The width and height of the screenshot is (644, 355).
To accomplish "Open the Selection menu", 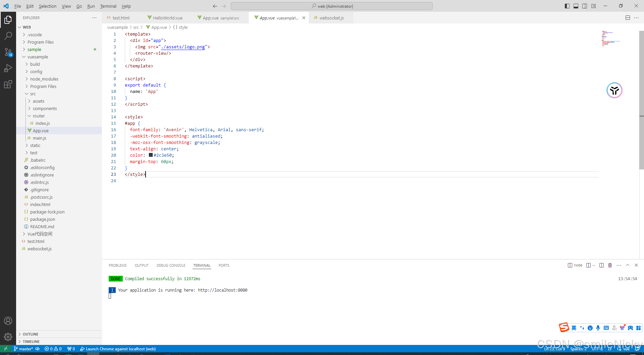I will pos(48,6).
